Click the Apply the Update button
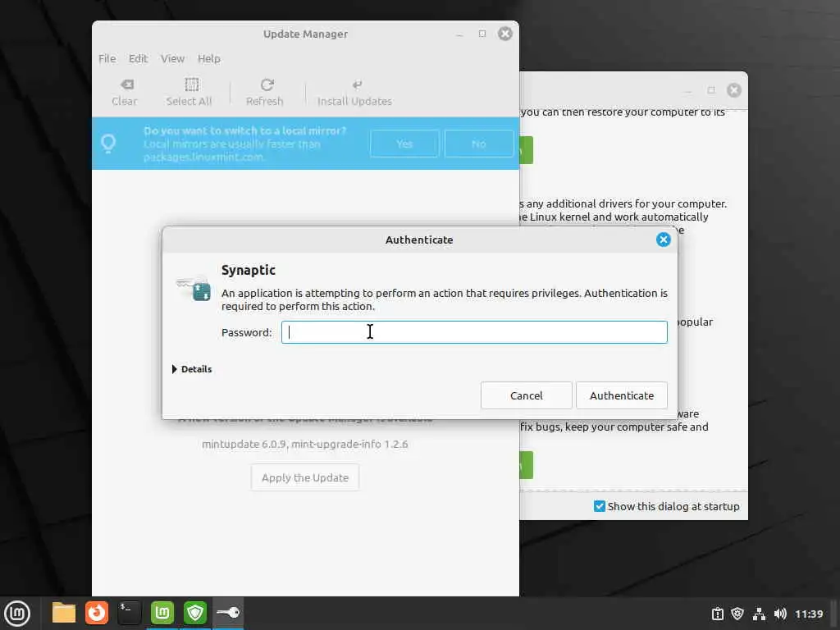The image size is (840, 630). tap(305, 477)
